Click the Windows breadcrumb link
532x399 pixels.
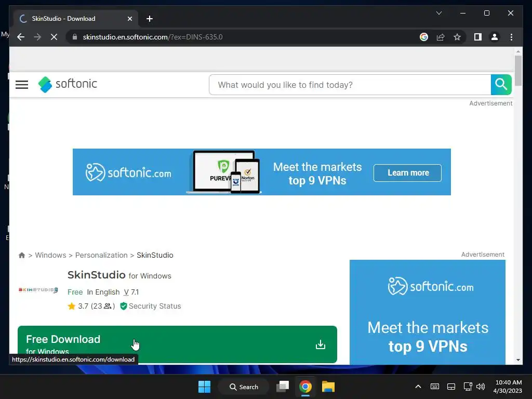click(50, 255)
